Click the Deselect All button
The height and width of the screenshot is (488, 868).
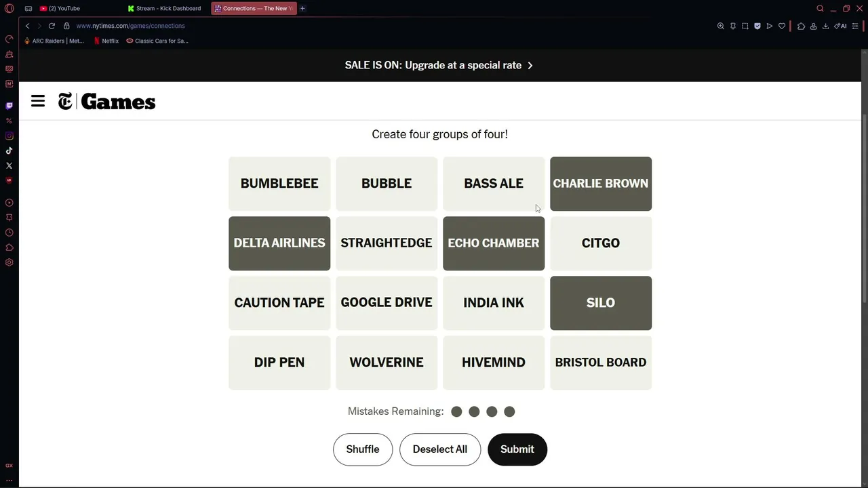[x=440, y=449]
